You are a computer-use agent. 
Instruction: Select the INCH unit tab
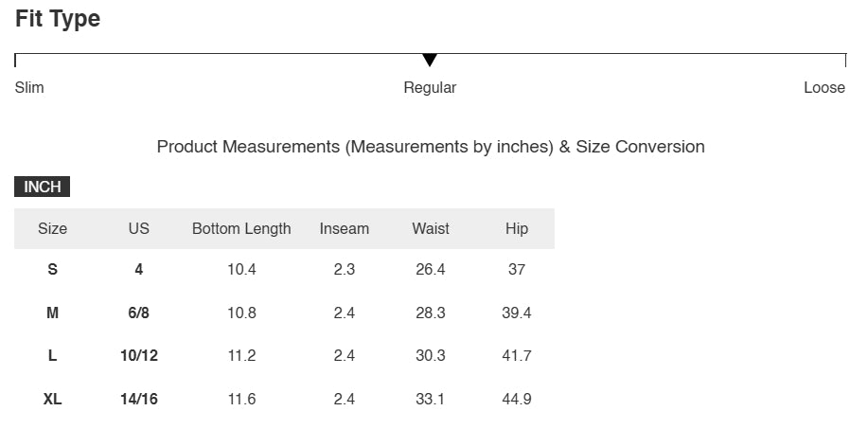click(42, 187)
